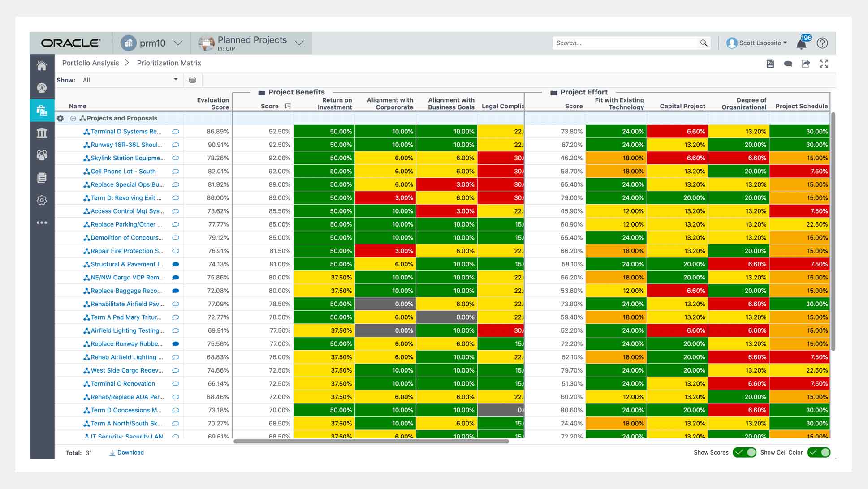This screenshot has height=489, width=868.
Task: Disable the Show Cell Color toggle
Action: point(819,452)
